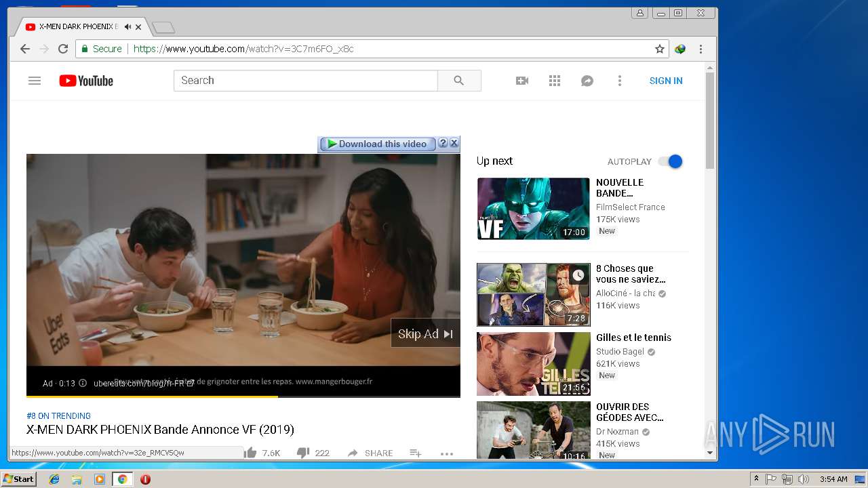Open the Chrome three-dot menu
Screen dimensions: 868x488
tap(701, 49)
